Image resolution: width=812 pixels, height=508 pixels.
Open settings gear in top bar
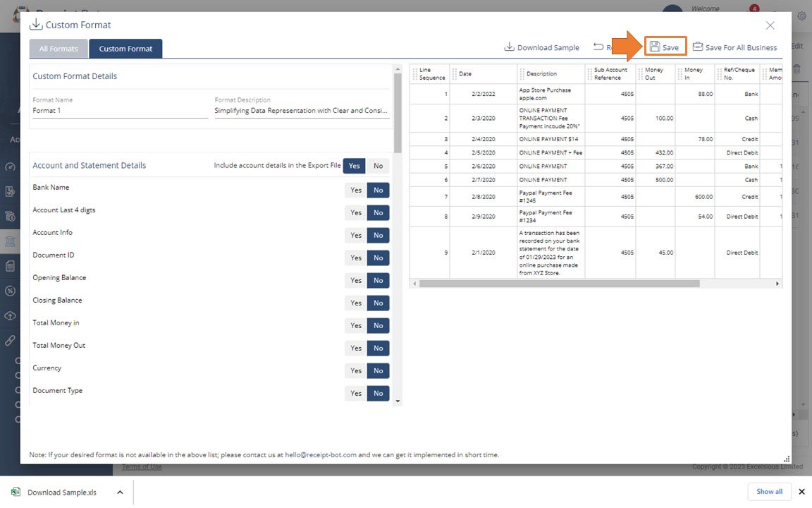(x=801, y=16)
